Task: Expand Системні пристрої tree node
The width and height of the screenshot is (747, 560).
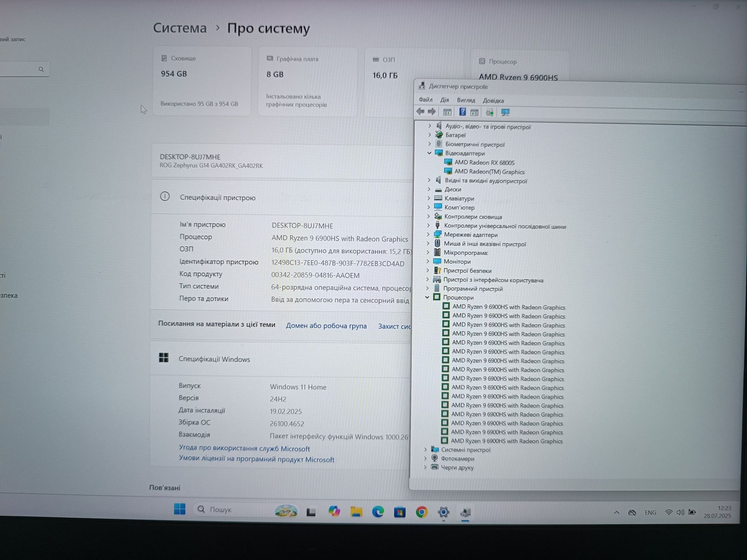Action: pos(425,449)
